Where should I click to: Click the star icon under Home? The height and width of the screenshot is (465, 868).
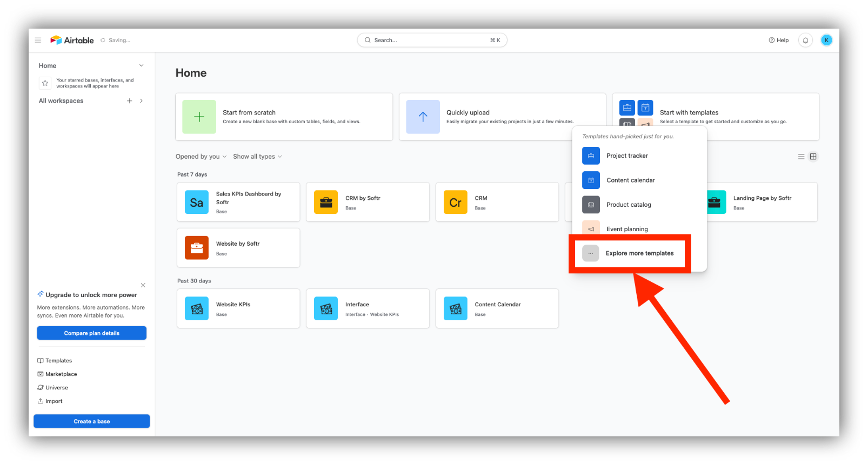coord(45,83)
